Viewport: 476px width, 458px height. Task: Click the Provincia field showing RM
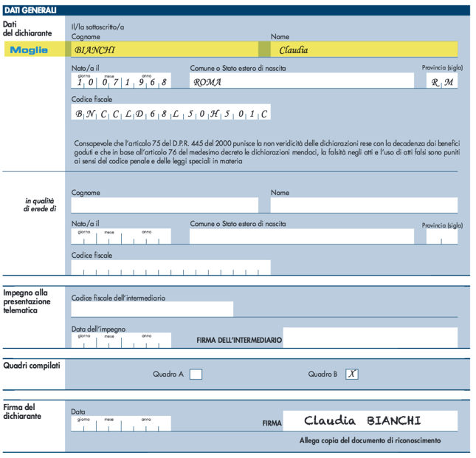tap(442, 81)
